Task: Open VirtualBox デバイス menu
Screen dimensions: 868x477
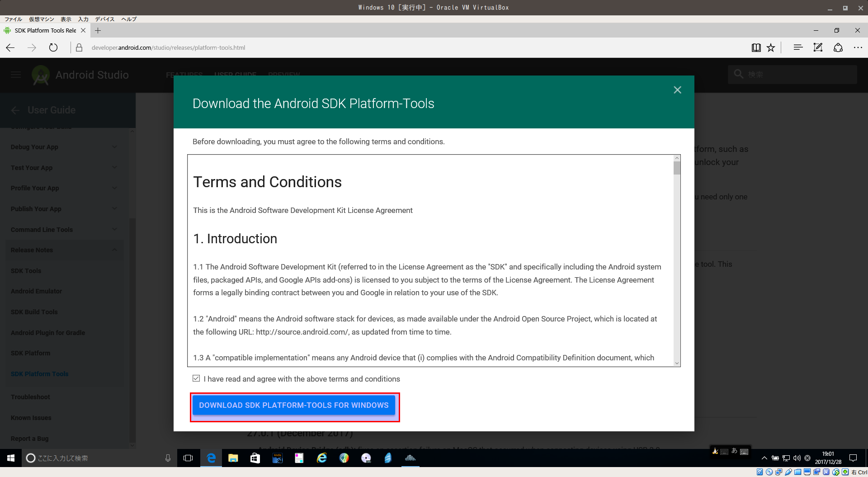Action: coord(104,19)
